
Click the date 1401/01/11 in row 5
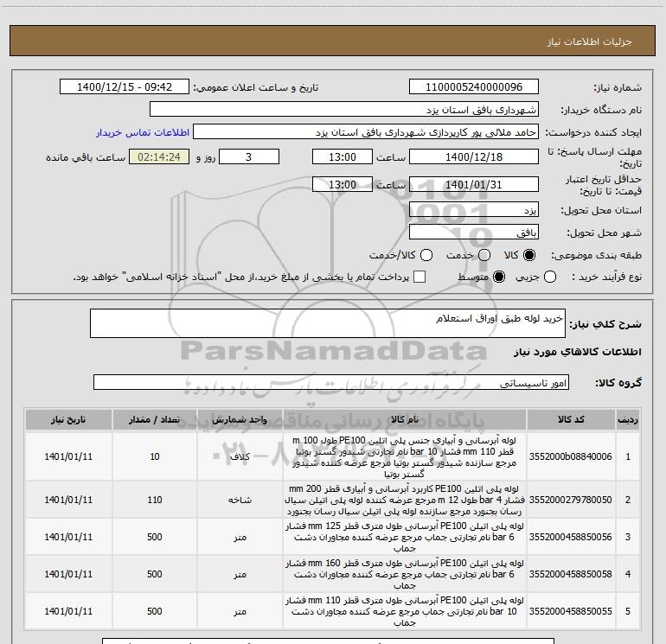coord(68,611)
